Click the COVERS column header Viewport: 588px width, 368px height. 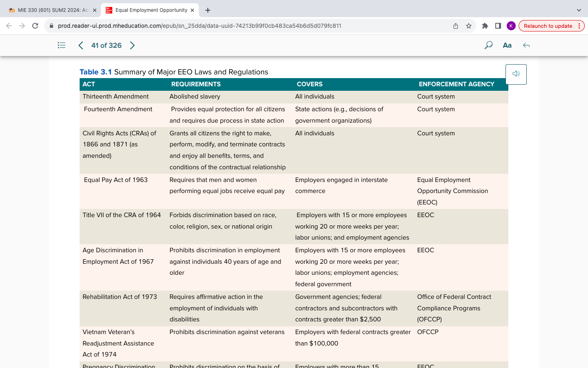(310, 84)
